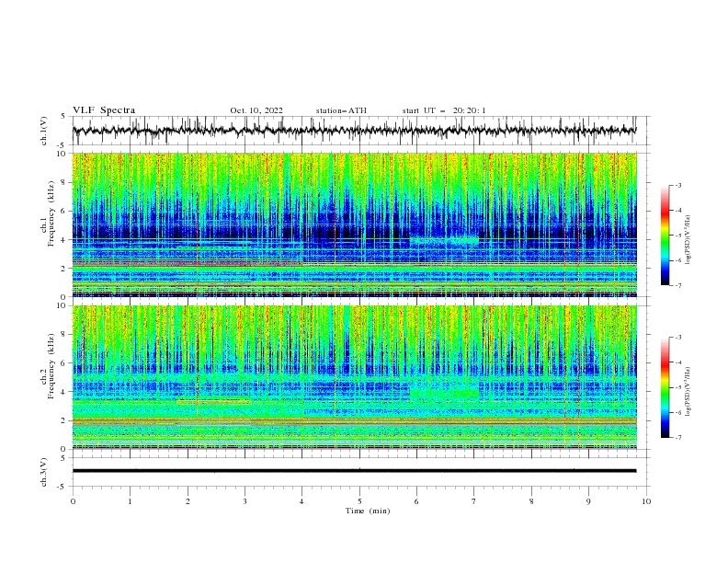This screenshot has height=563, width=728.
Task: Click inside the ch.1 spectrogram panel
Action: pyautogui.click(x=354, y=224)
